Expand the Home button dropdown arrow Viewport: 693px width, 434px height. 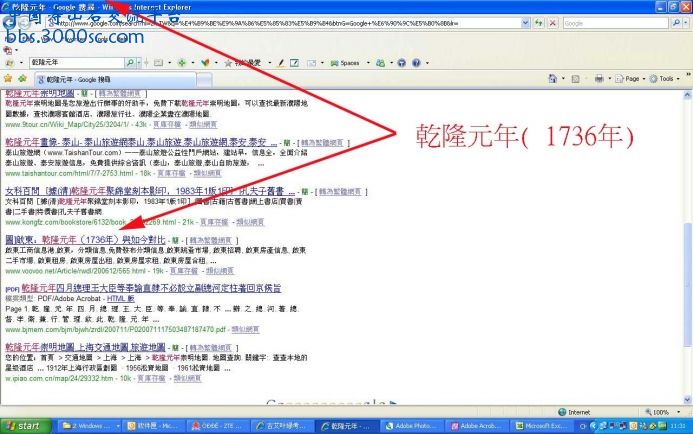563,79
